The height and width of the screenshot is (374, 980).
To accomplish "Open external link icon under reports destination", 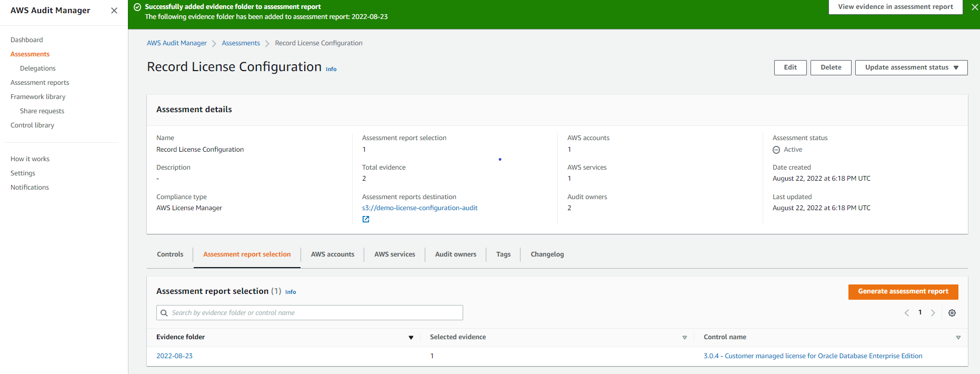I will pos(366,219).
